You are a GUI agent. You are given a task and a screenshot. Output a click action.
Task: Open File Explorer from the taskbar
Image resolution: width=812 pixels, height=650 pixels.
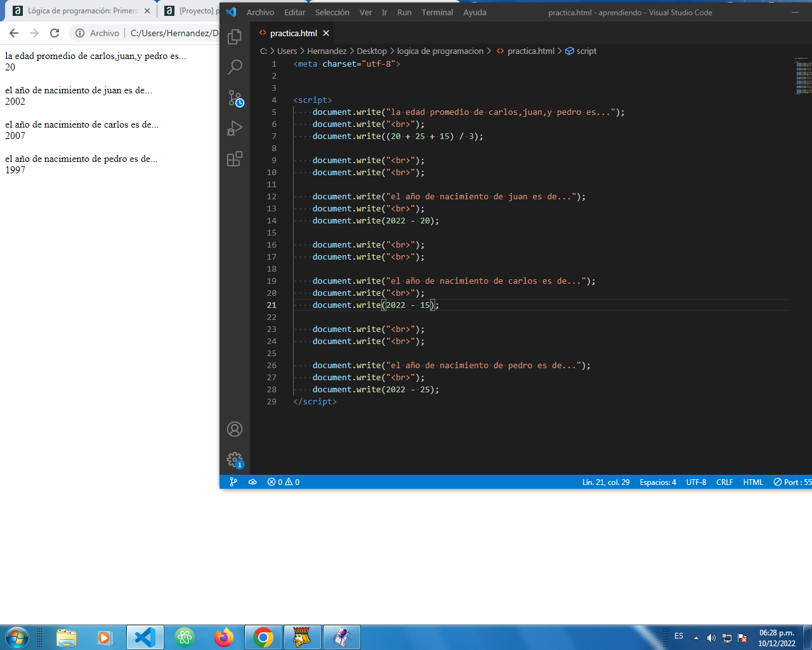(66, 637)
